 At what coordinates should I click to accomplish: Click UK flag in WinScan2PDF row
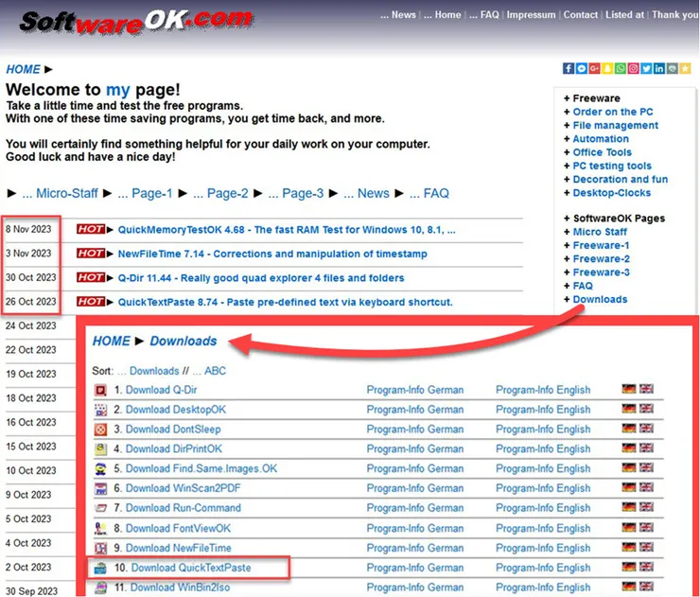click(x=646, y=487)
